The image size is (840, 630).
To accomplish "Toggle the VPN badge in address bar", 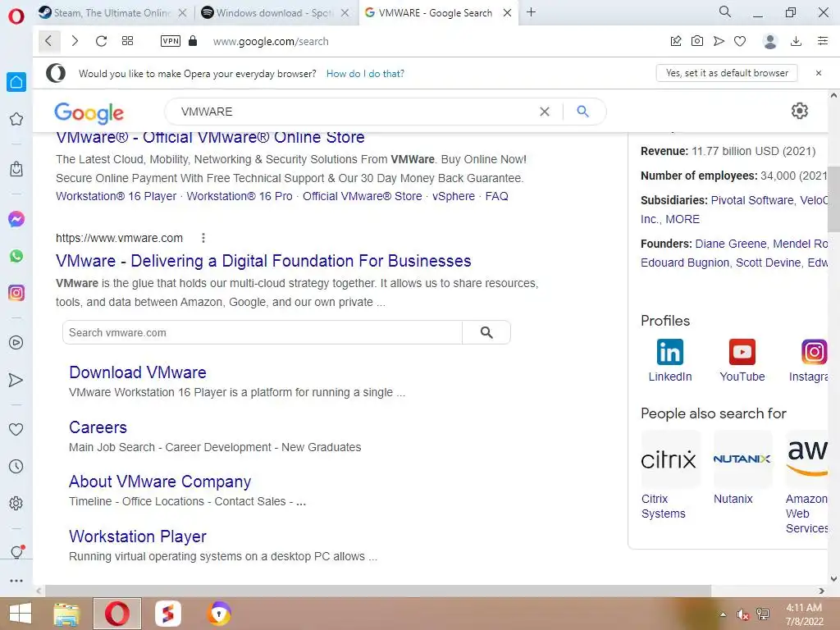I will (x=171, y=41).
